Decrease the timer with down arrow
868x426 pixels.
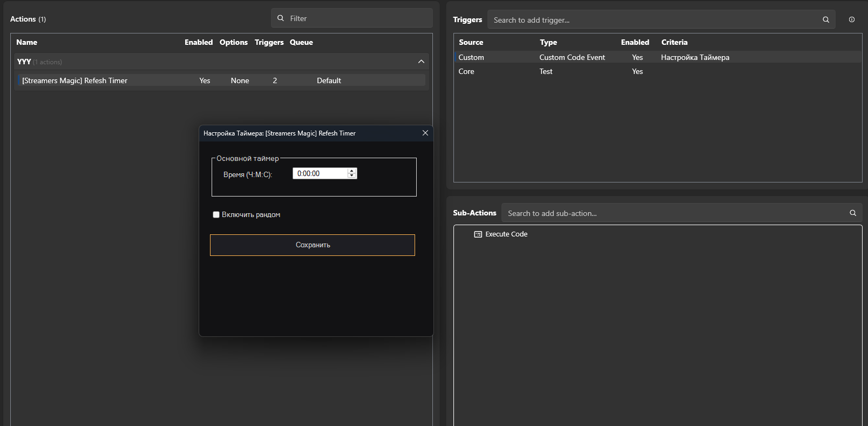tap(352, 176)
